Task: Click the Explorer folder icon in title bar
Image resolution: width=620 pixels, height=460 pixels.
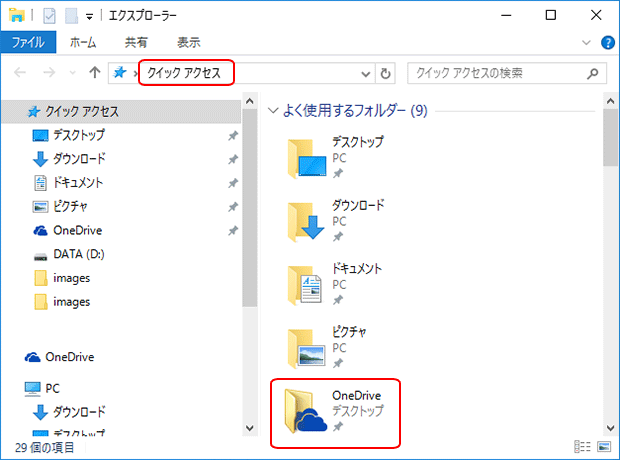Action: (17, 15)
